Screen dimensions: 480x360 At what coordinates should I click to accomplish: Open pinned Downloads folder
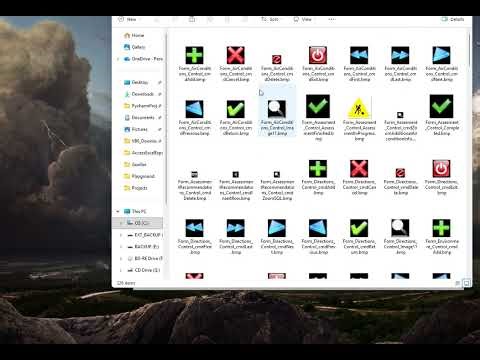tap(139, 94)
